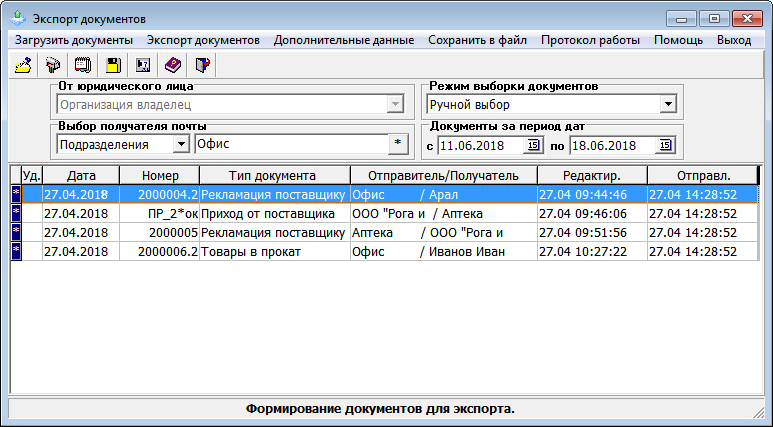
Task: Click the edit time 27.04 09:44:46
Action: click(592, 194)
